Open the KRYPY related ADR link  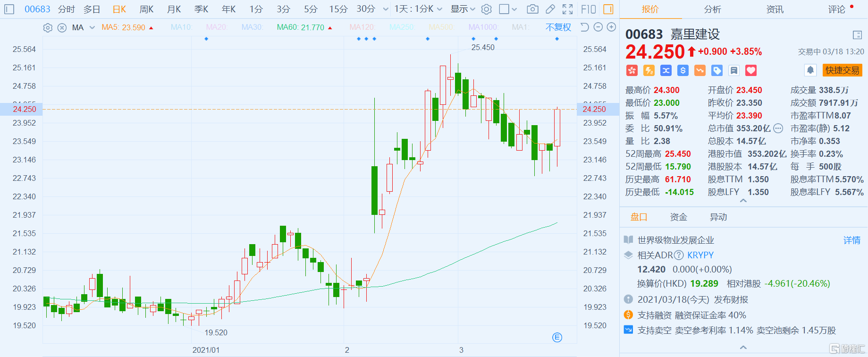[700, 255]
